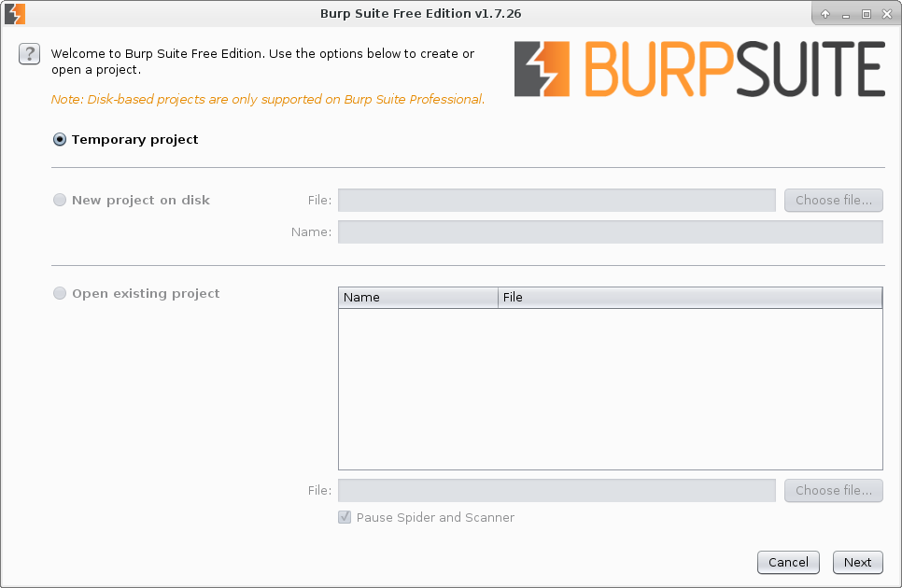Viewport: 902px width, 588px height.
Task: Click the Disk-based projects note text
Action: [268, 100]
